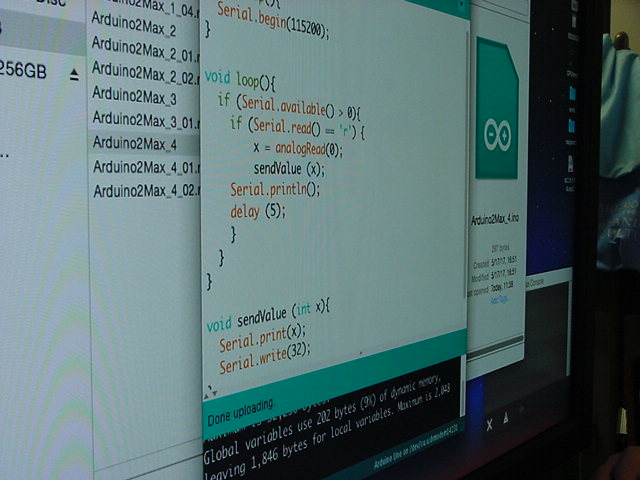Select the Arduino2Max_2_02 item in Finder
640x480 pixels.
pos(145,73)
